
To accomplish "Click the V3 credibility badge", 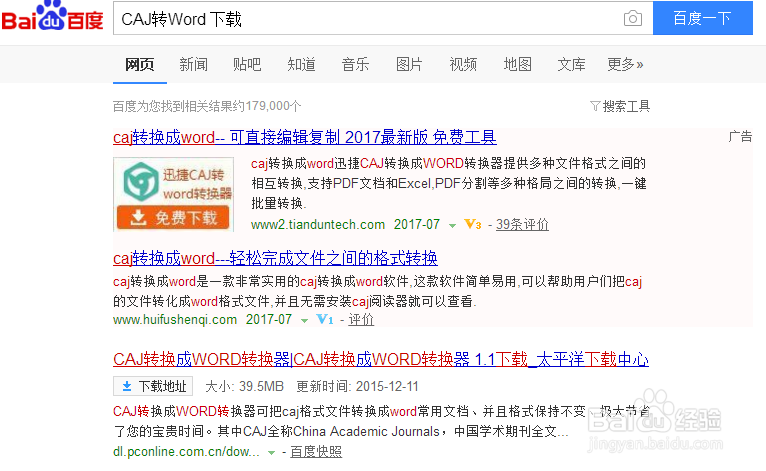I will [472, 224].
